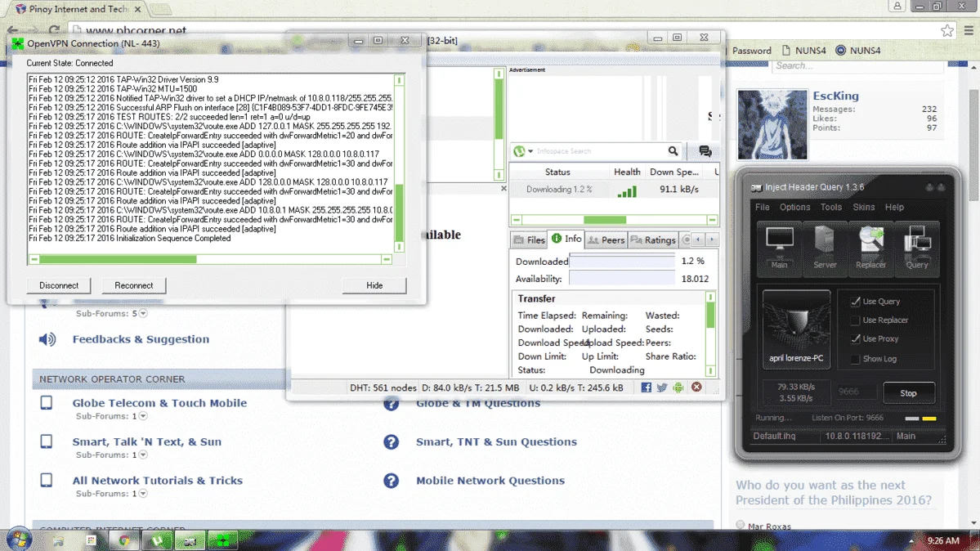Click question icon beside Mobile Network Questions

pos(392,481)
